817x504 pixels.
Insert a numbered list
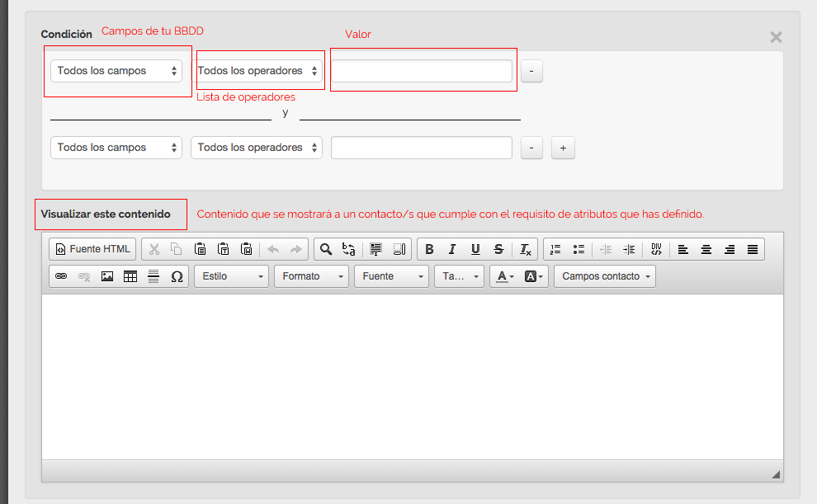point(555,249)
